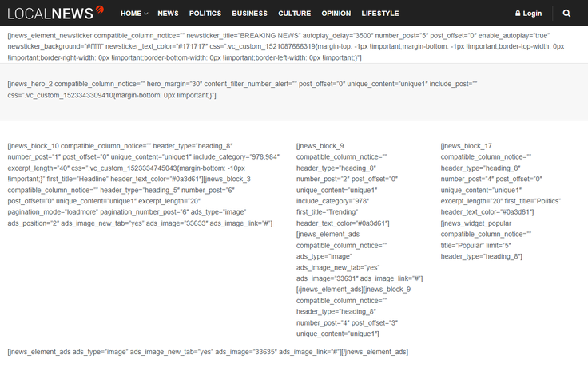588x371 pixels.
Task: Open the HOME menu item
Action: click(131, 14)
